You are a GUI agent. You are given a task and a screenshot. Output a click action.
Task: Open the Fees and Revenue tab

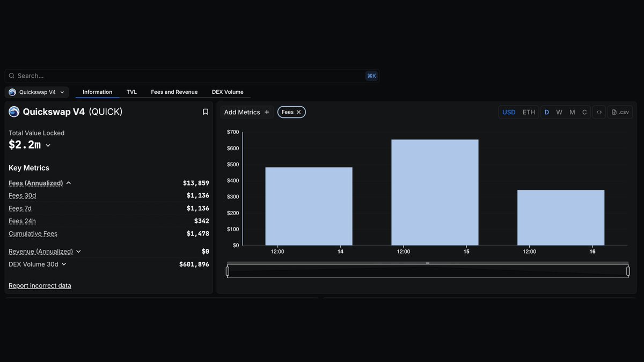[174, 92]
